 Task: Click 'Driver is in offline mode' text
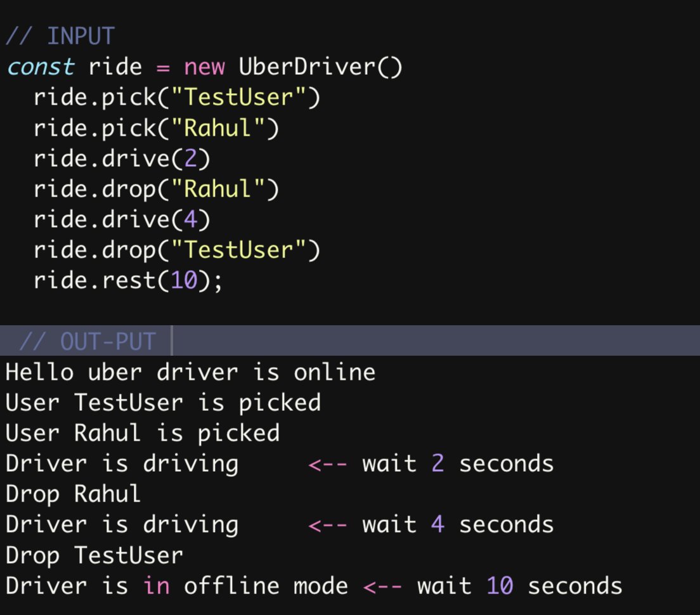177,586
